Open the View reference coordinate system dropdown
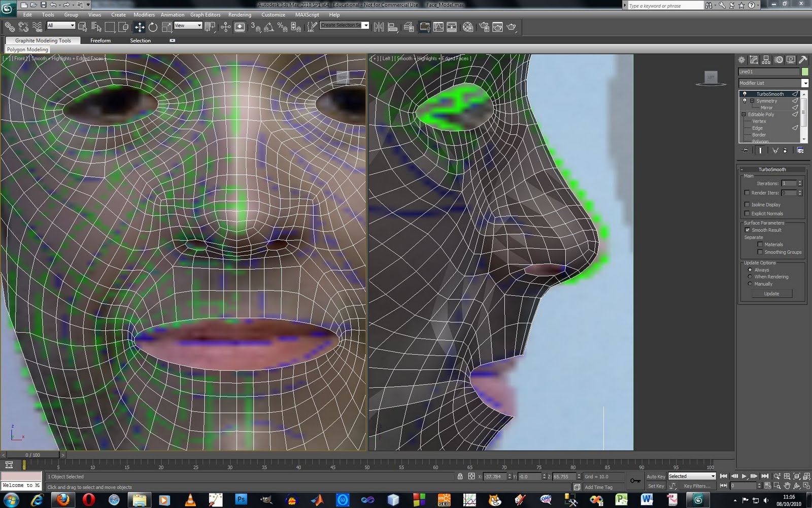Image resolution: width=812 pixels, height=508 pixels. [x=199, y=25]
